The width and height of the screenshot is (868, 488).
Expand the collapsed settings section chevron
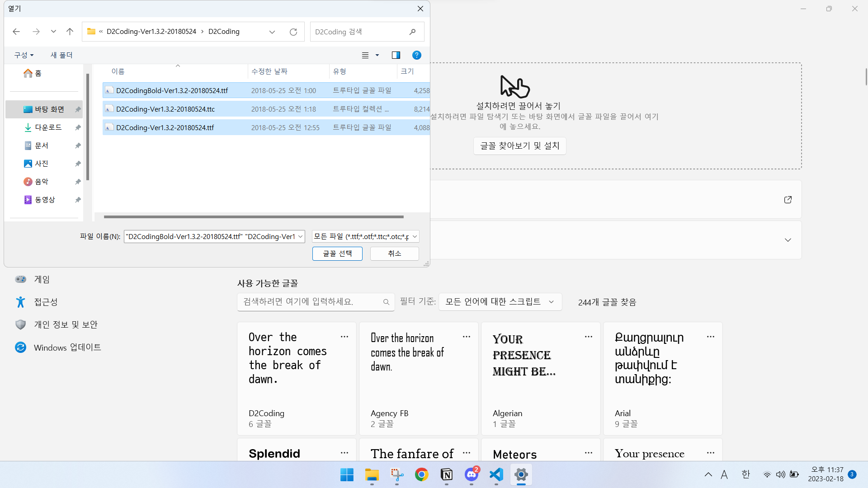point(788,240)
